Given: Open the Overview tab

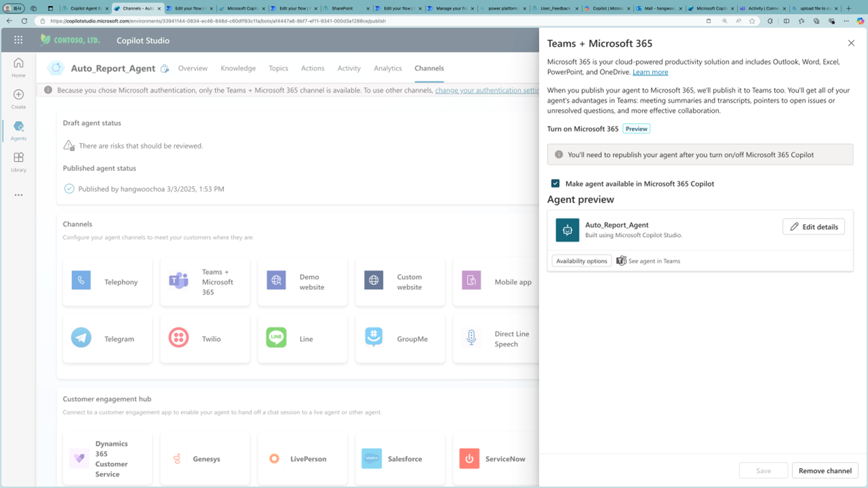Looking at the screenshot, I should click(x=193, y=68).
